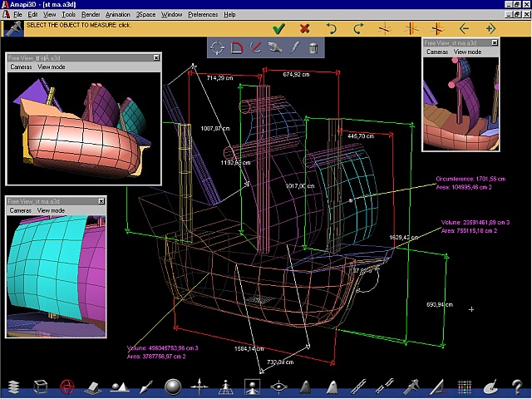
Task: Open View mode menu in bottom-left Free View
Action: click(52, 210)
